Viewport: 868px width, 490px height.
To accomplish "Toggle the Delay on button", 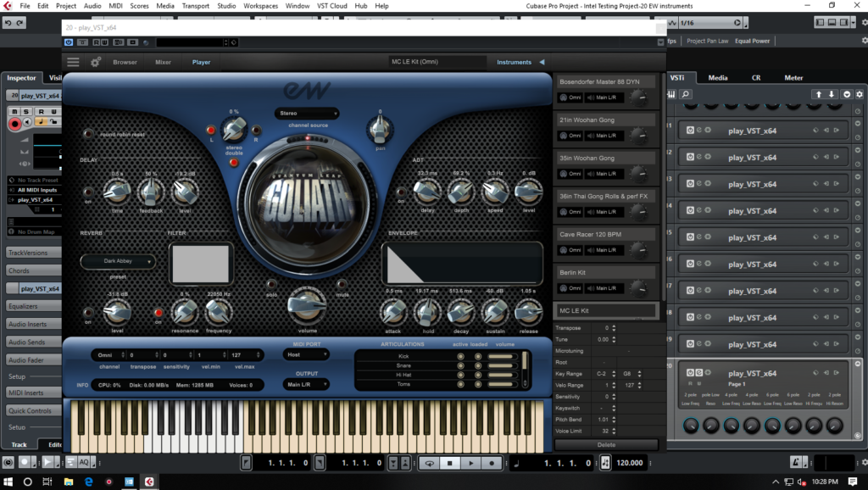I will pos(88,192).
